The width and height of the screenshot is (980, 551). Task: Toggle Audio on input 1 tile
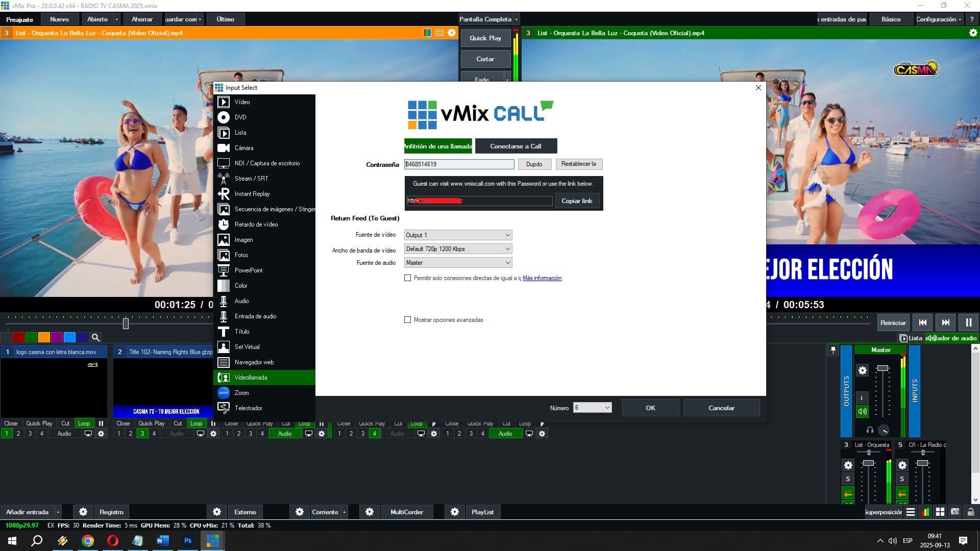tap(64, 434)
